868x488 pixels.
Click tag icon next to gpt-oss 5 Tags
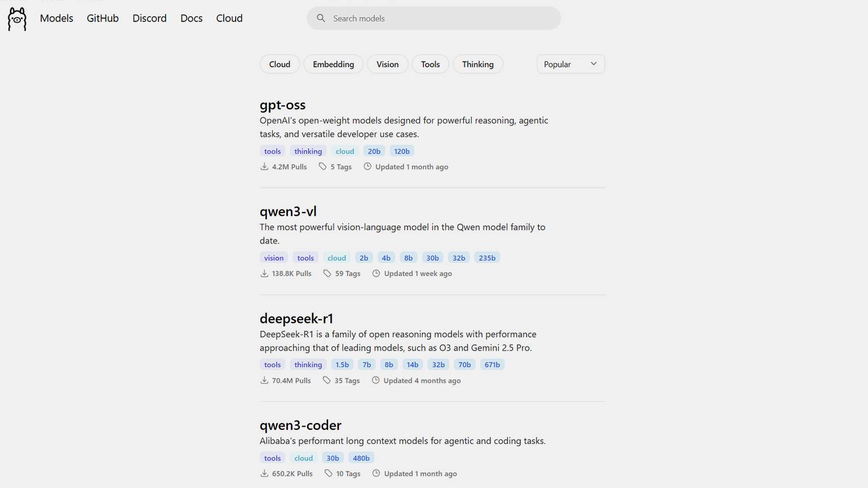[322, 166]
